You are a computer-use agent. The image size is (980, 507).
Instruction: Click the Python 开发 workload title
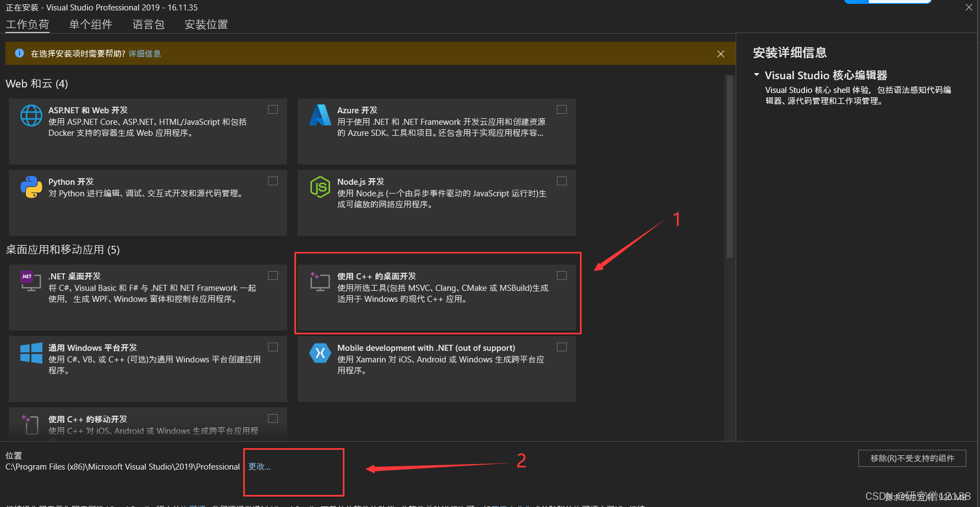(x=71, y=181)
